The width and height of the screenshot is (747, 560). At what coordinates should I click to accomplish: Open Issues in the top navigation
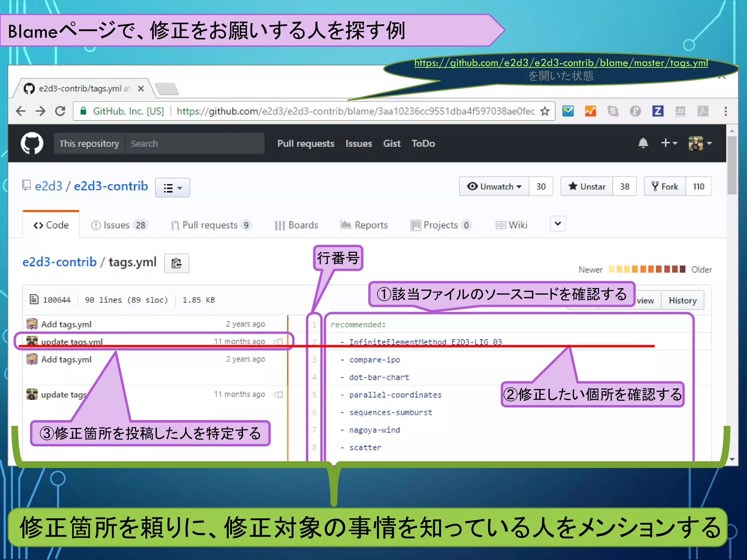click(359, 144)
